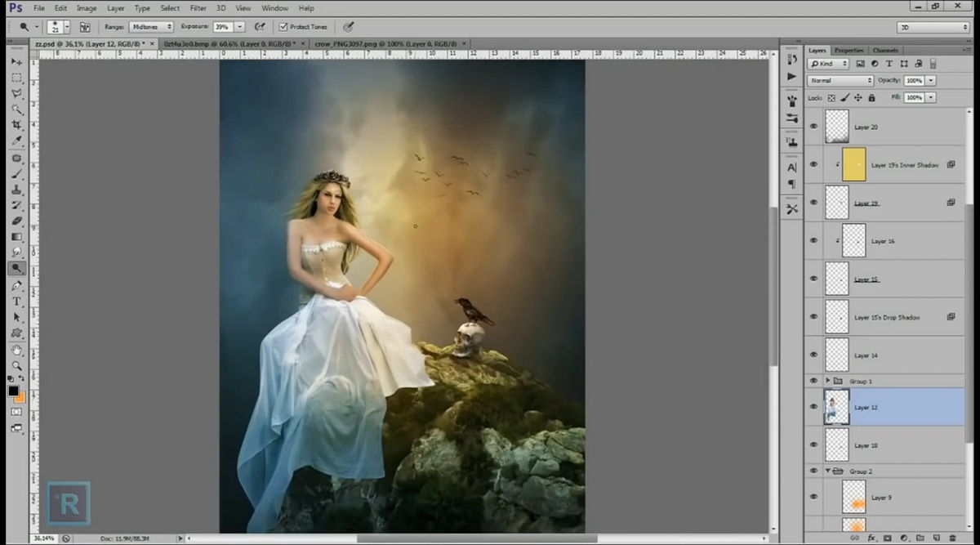Image resolution: width=980 pixels, height=545 pixels.
Task: Open the Normal blend mode dropdown
Action: click(840, 81)
